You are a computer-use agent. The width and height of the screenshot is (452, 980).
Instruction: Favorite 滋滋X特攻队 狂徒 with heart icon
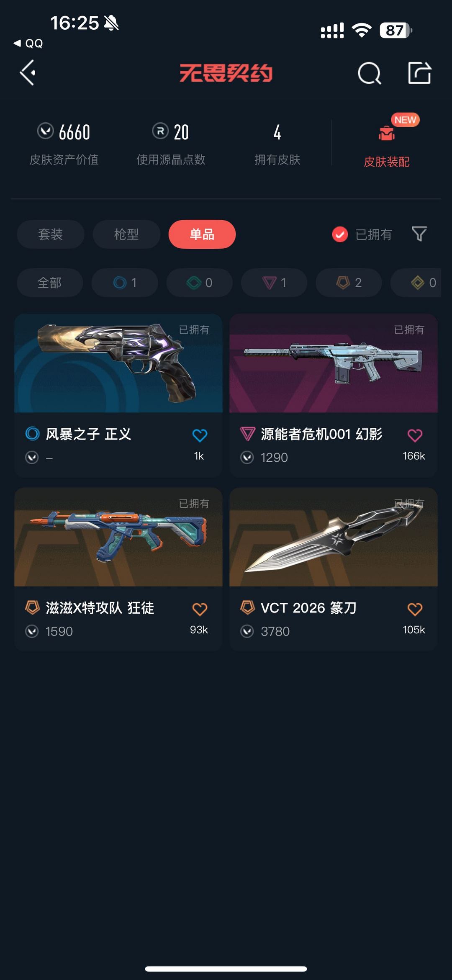pyautogui.click(x=200, y=609)
